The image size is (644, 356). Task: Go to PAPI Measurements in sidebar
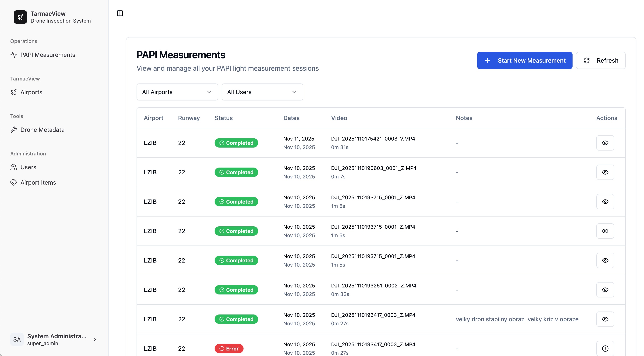47,55
